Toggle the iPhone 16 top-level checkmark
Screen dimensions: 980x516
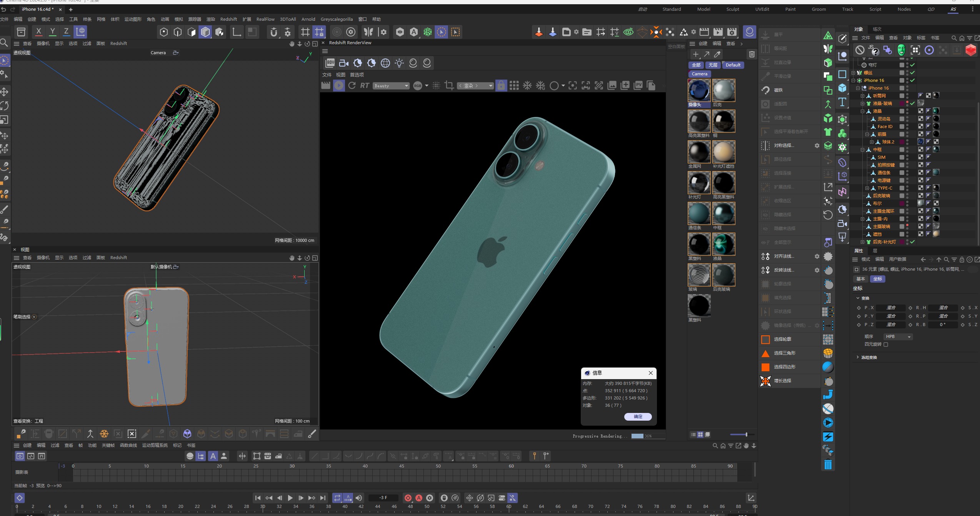point(912,80)
